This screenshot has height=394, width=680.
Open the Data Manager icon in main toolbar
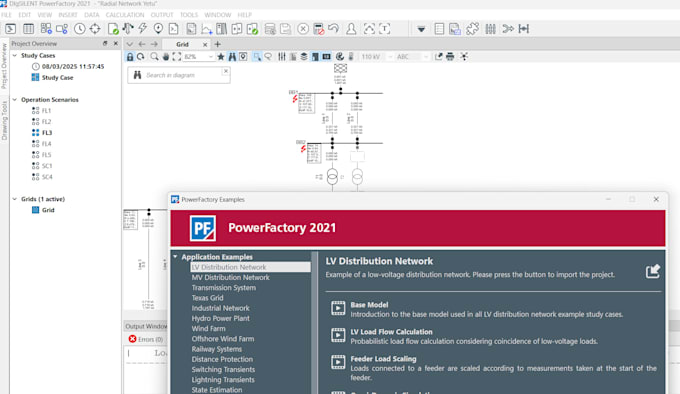[10, 29]
